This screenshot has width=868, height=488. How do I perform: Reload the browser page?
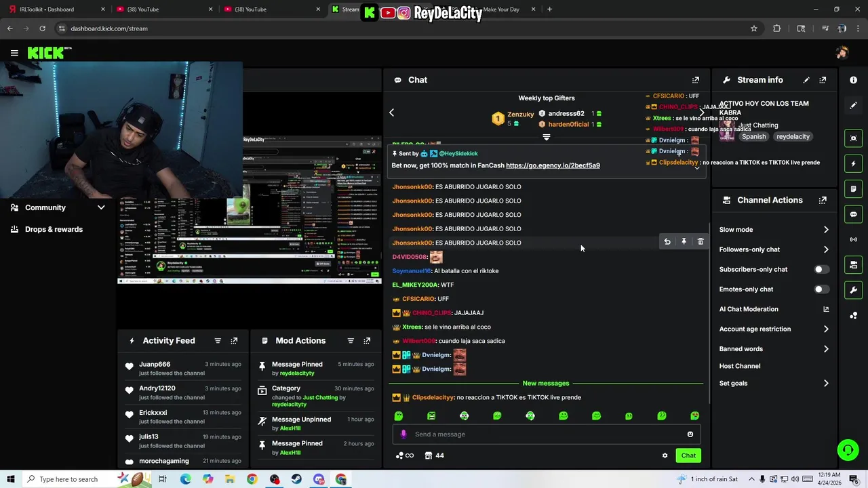pyautogui.click(x=42, y=28)
